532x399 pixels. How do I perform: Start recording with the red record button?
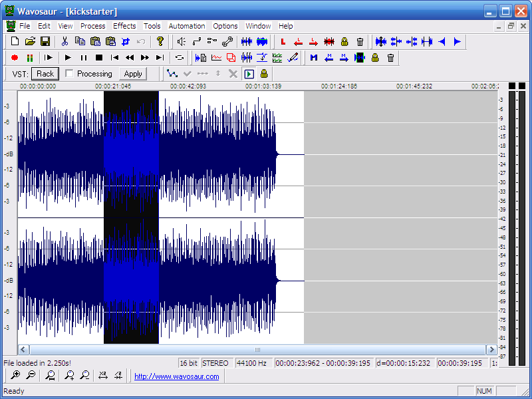point(15,58)
